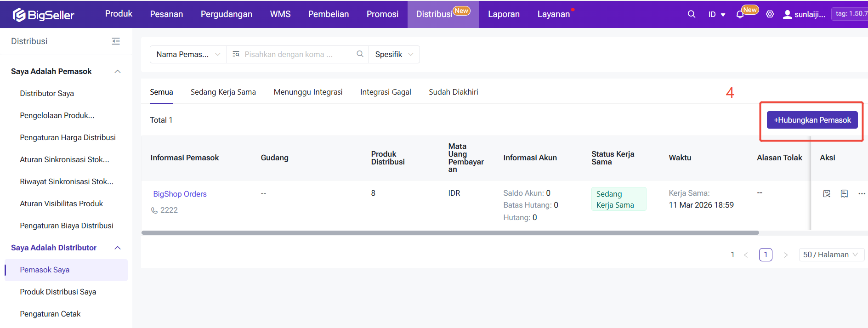Click the search magnifier icon in top bar
The height and width of the screenshot is (328, 868).
(691, 14)
